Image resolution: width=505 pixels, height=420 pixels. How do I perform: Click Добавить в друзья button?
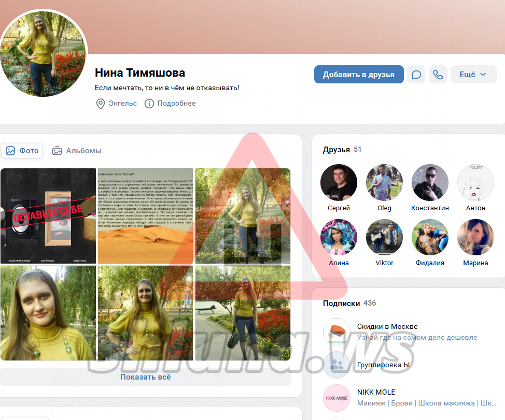pos(359,75)
